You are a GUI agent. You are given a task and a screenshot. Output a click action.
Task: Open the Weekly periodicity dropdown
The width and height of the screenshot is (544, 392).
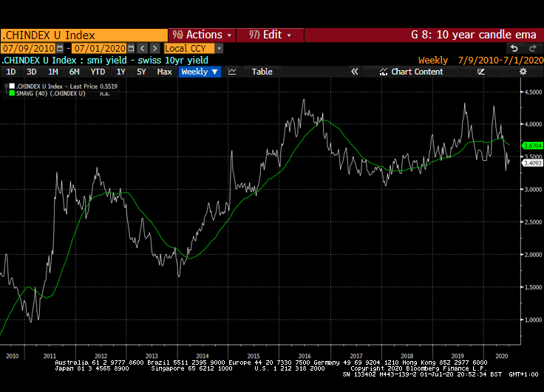tap(200, 72)
